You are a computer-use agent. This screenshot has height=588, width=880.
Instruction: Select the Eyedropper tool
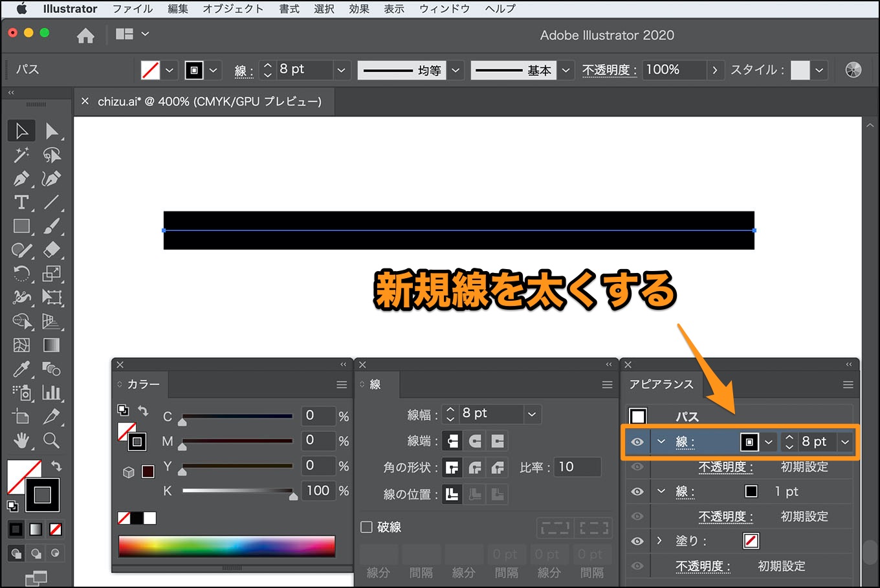tap(21, 369)
